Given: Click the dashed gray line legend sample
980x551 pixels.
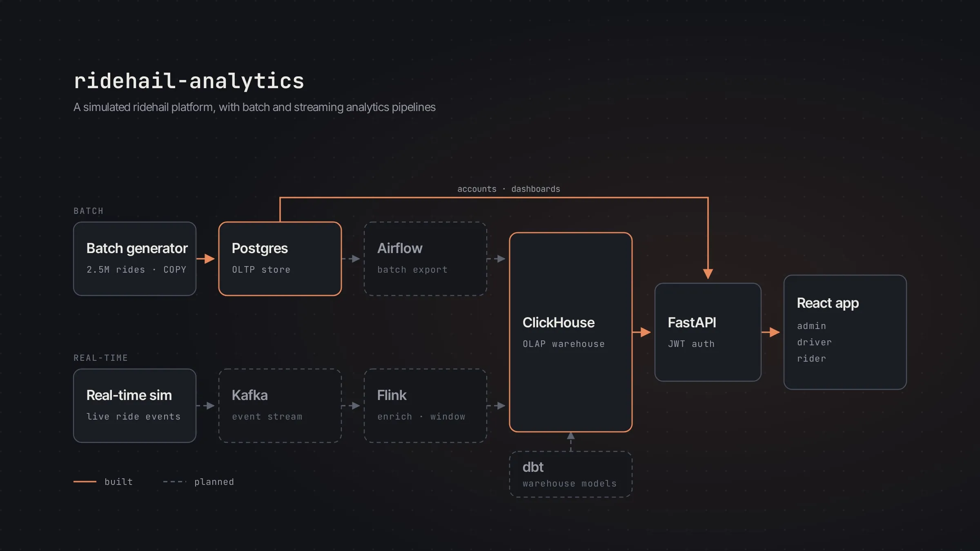Looking at the screenshot, I should (175, 482).
